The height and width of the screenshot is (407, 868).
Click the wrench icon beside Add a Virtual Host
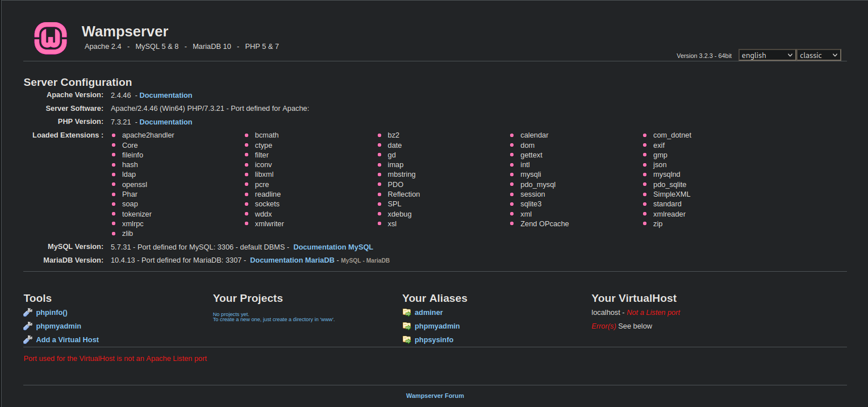[x=28, y=339]
